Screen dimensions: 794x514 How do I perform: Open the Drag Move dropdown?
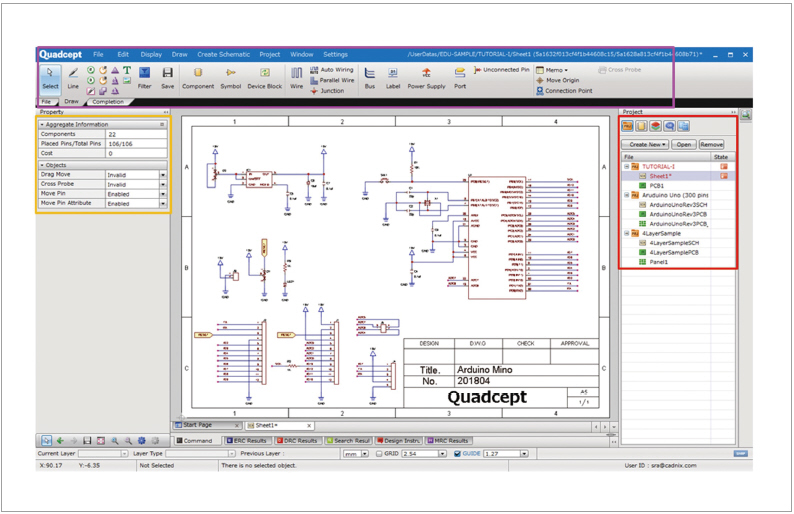coord(162,174)
